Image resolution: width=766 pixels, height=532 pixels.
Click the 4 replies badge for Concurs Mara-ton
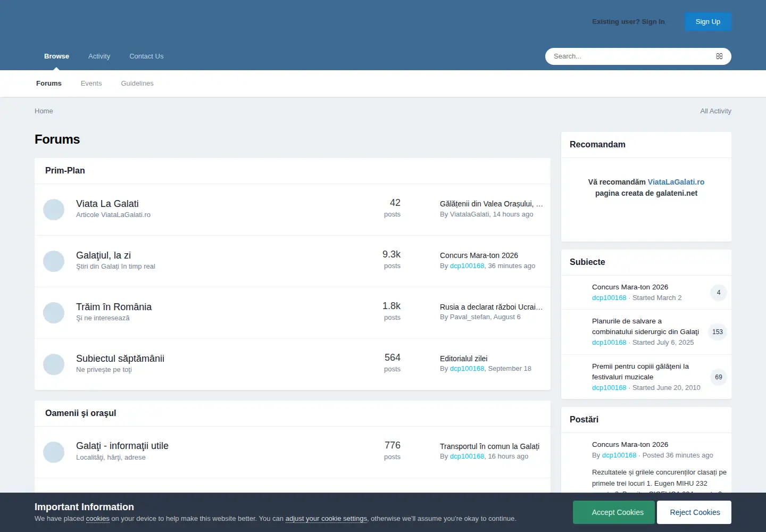[719, 293]
